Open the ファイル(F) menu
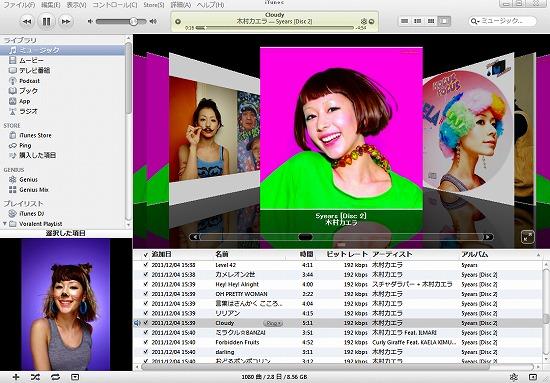Screen dimensions: 550x383 coord(19,5)
